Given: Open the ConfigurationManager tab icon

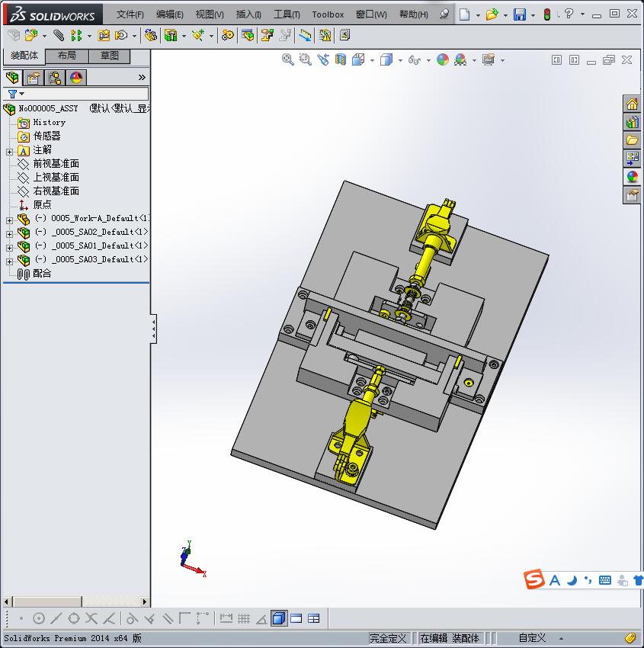Looking at the screenshot, I should 55,78.
